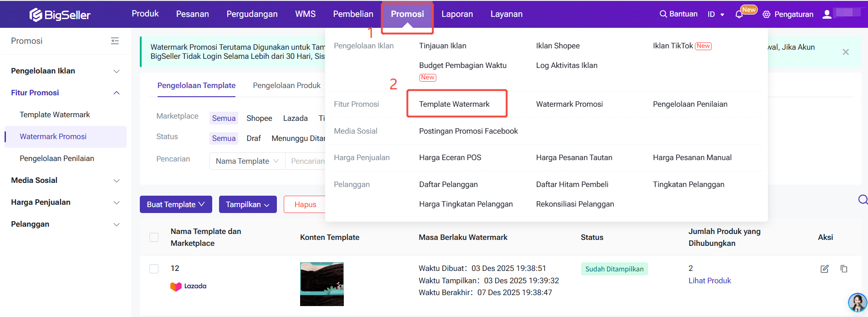Open Iklan Shopee menu entry
The width and height of the screenshot is (868, 317).
point(558,46)
